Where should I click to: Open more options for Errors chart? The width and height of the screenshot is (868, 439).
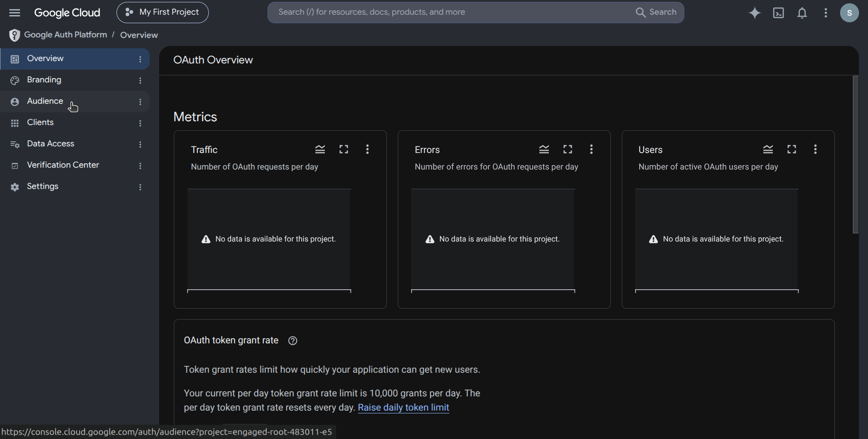(x=591, y=150)
